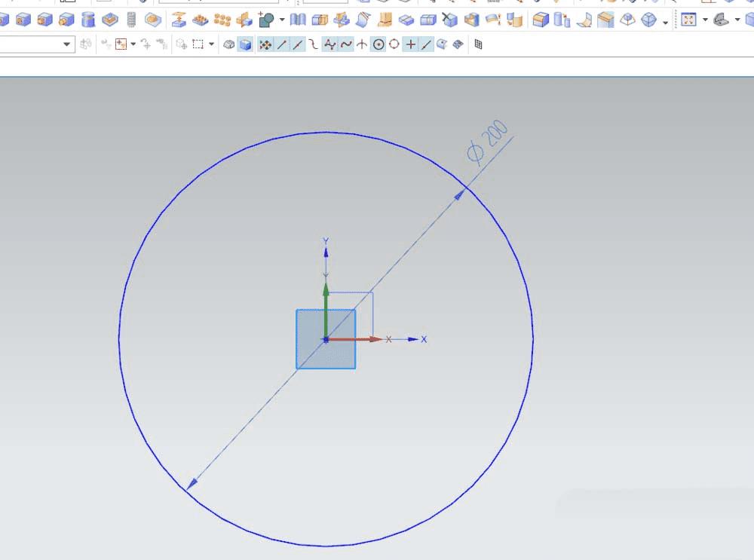754x560 pixels.
Task: Click the thread feature icon
Action: [x=131, y=20]
